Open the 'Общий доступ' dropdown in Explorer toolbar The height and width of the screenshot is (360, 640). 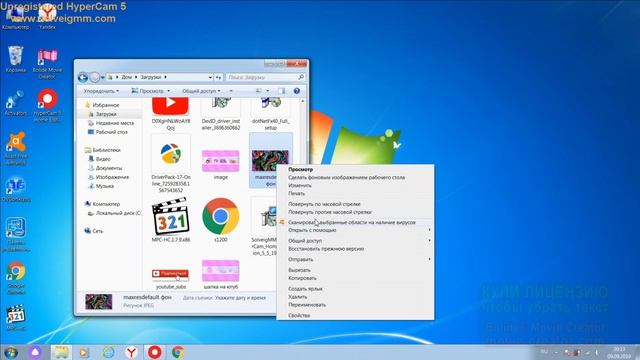coord(201,91)
